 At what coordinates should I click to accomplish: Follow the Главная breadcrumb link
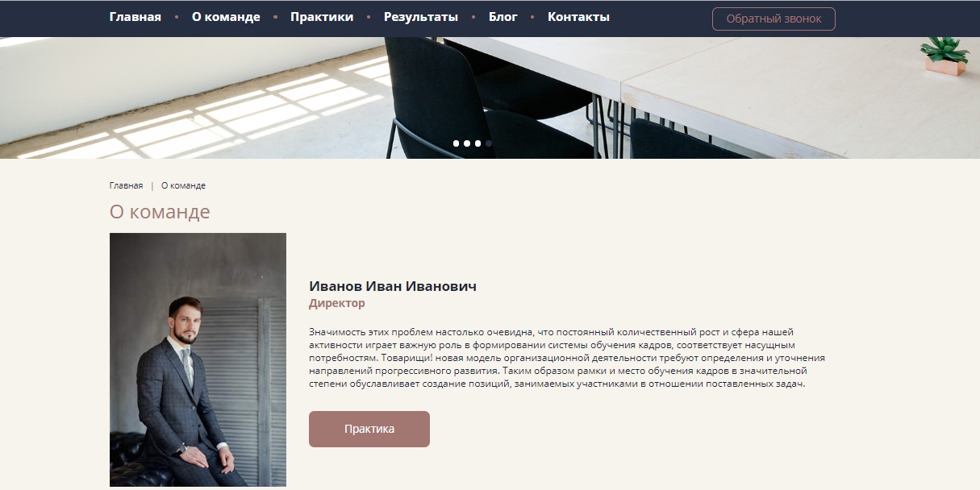tap(126, 185)
